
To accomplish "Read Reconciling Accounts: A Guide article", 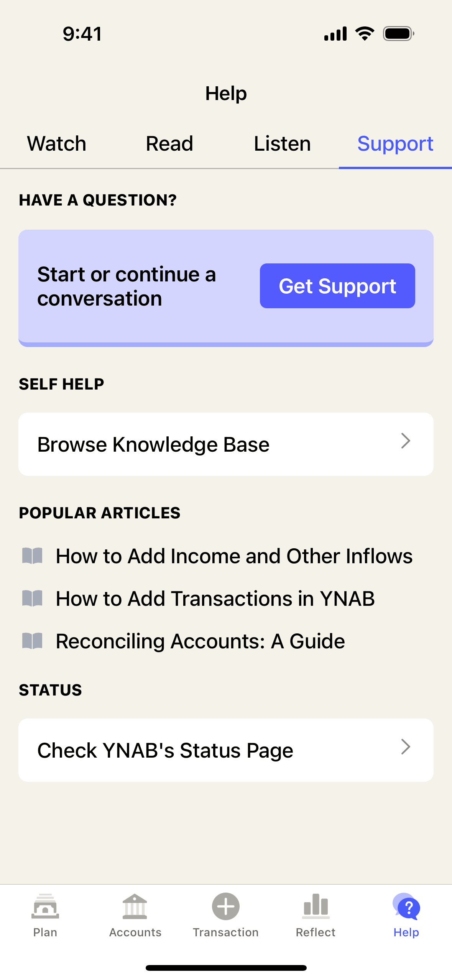I will click(200, 641).
